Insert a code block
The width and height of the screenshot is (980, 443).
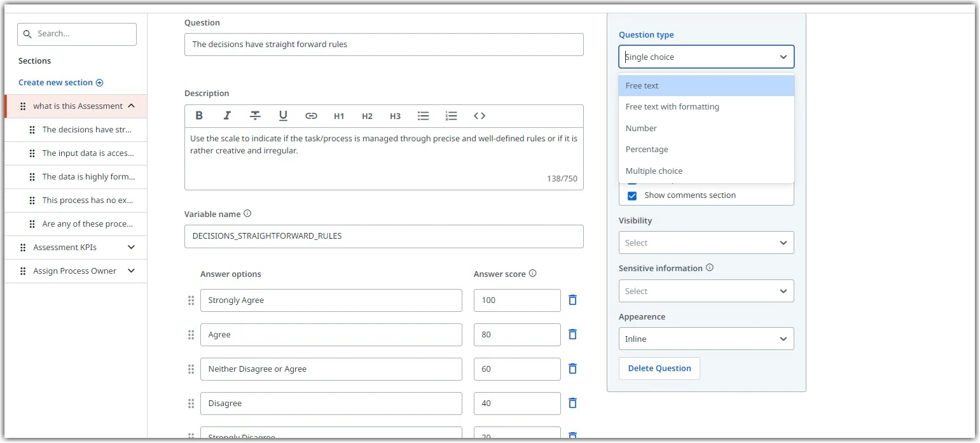coord(480,116)
